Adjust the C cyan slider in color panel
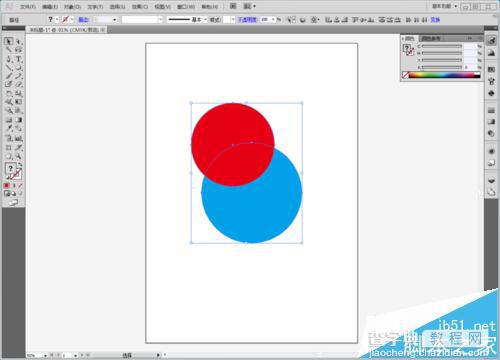Image resolution: width=500 pixels, height=360 pixels. (x=442, y=46)
